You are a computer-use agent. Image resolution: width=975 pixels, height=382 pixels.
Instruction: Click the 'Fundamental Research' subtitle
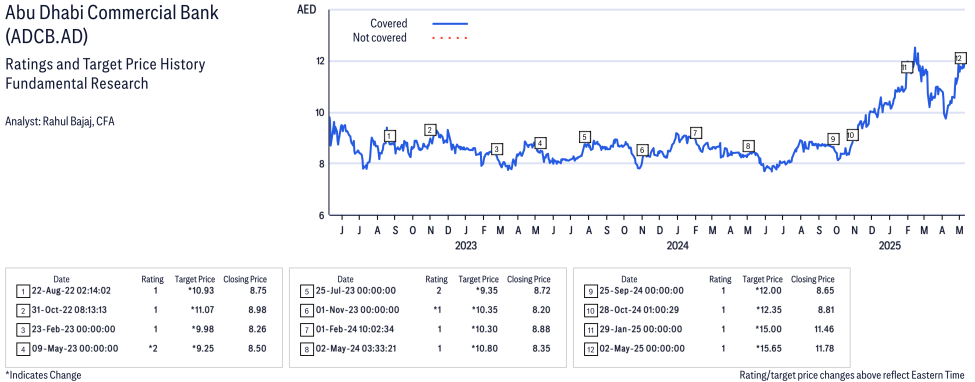[x=76, y=83]
